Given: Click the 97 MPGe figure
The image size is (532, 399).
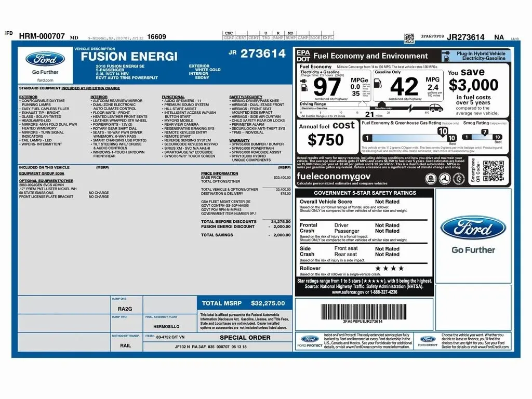Looking at the screenshot, I should tap(327, 87).
